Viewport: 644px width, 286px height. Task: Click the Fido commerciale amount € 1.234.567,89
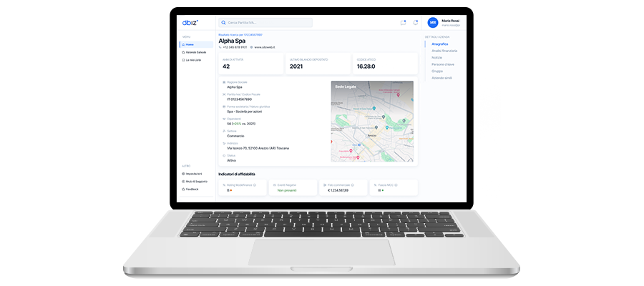tap(338, 190)
